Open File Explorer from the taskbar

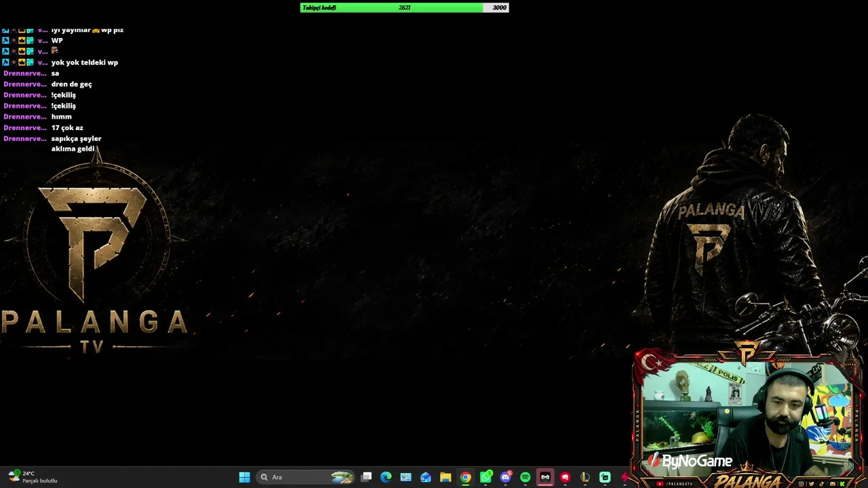click(x=446, y=477)
